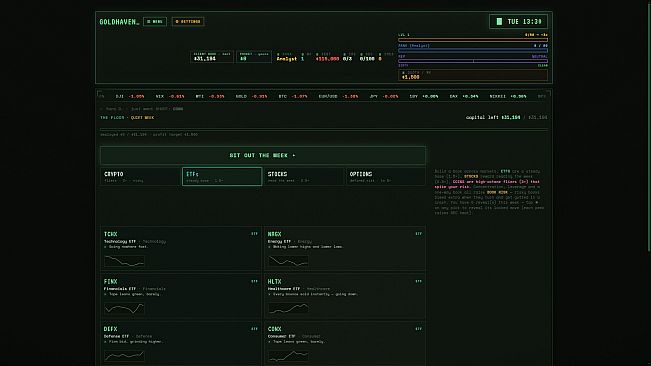The width and height of the screenshot is (651, 366).
Task: Switch to the Stocks market tab
Action: click(x=304, y=176)
